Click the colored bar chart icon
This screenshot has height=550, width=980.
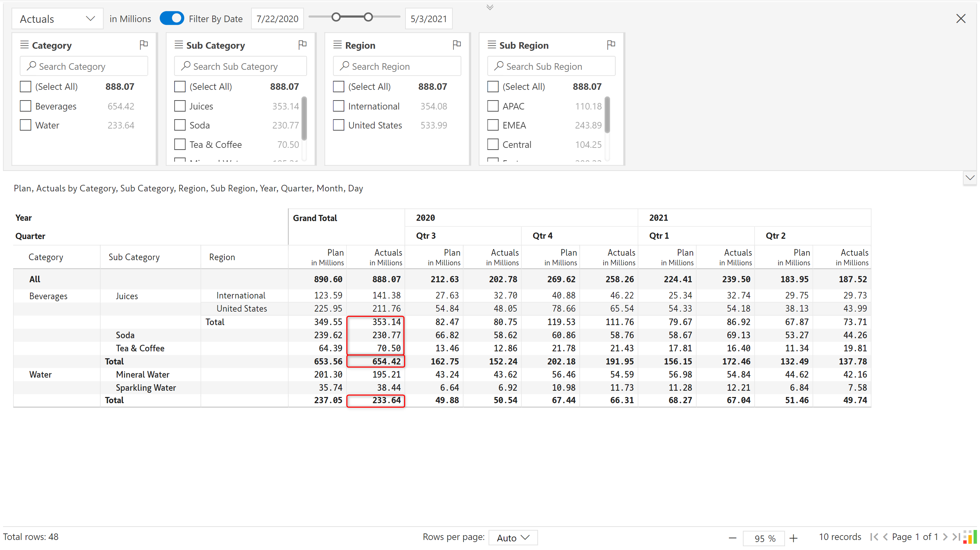point(970,537)
